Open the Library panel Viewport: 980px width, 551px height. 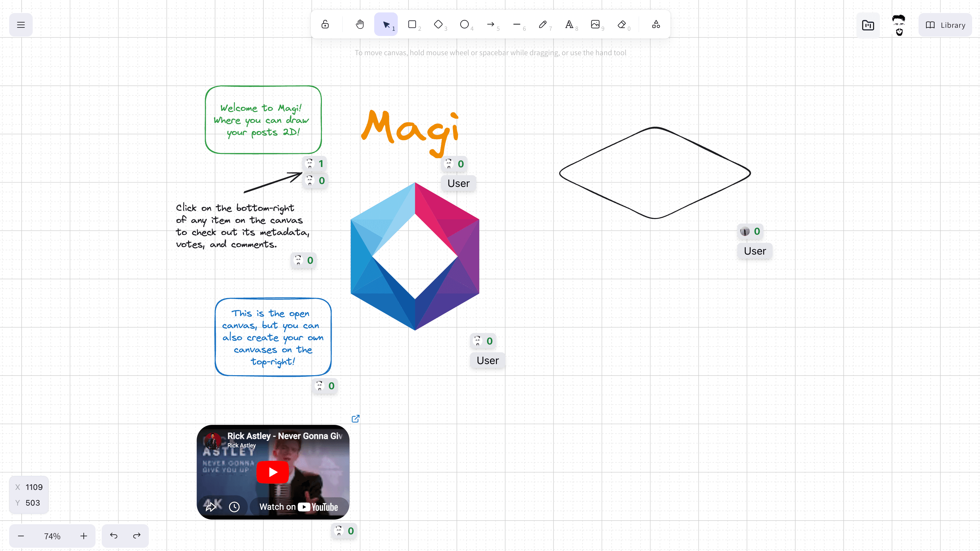click(x=945, y=25)
